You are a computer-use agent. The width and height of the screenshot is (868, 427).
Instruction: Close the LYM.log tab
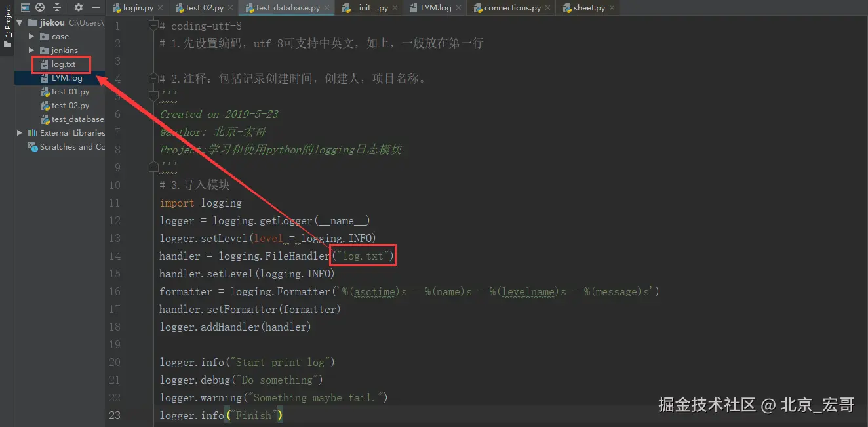pyautogui.click(x=460, y=8)
